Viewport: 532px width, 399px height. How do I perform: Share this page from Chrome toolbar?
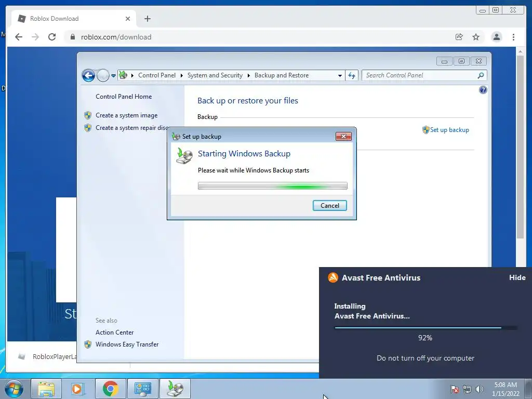[459, 37]
